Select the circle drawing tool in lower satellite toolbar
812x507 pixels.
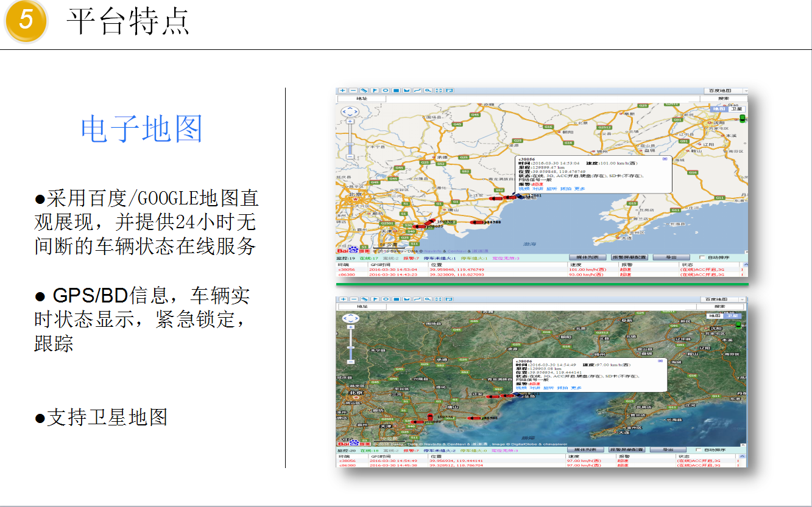pyautogui.click(x=386, y=299)
